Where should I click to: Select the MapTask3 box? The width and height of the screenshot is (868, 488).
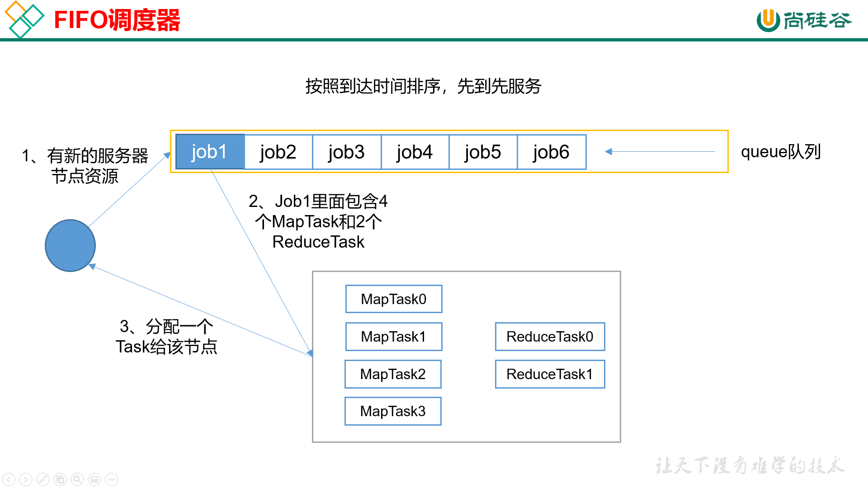pos(392,411)
